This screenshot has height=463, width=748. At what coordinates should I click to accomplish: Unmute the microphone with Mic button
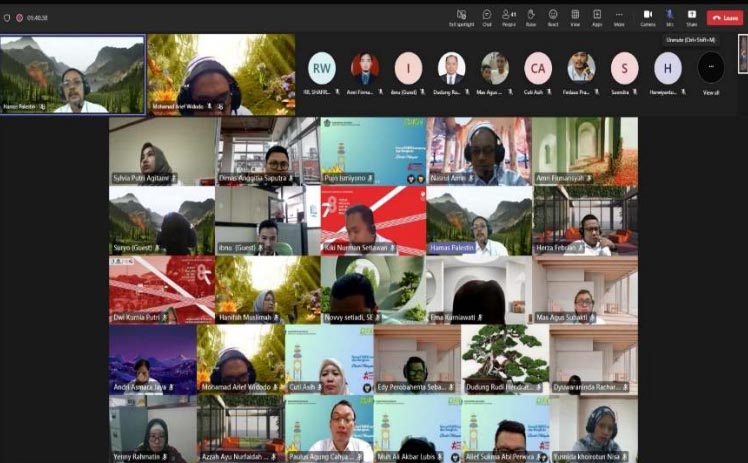[670, 17]
